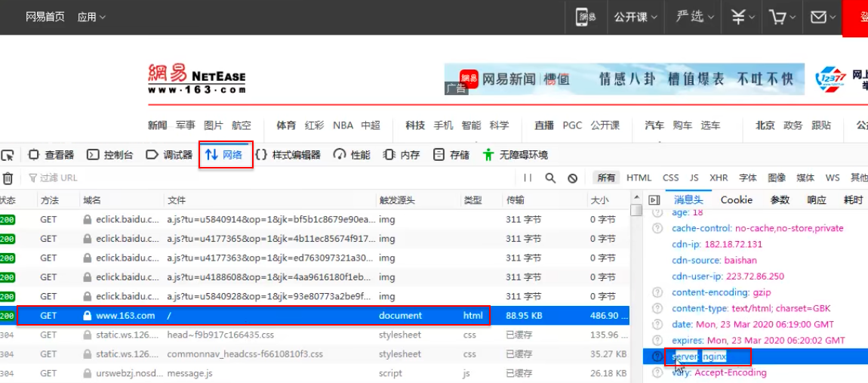Click help icon beside content-type header
Viewport: 868px width, 383px height.
tap(657, 308)
